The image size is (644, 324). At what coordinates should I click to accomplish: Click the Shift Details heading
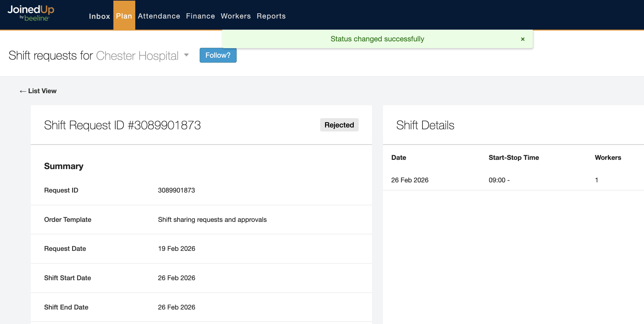pos(425,125)
